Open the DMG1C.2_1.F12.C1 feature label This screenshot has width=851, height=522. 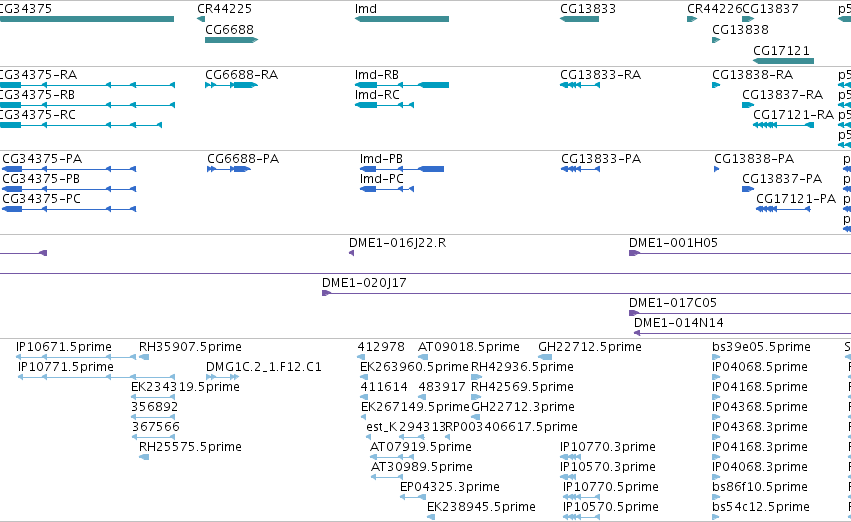[x=264, y=366]
